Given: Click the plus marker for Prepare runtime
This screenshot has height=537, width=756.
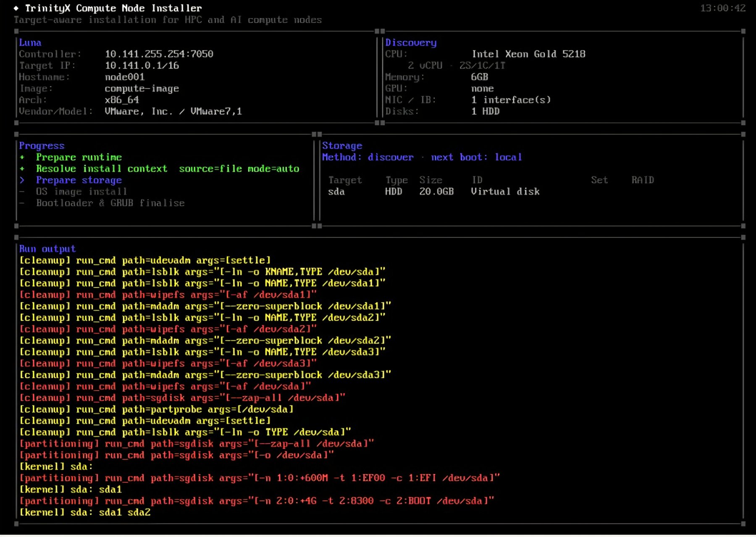Looking at the screenshot, I should (x=22, y=157).
